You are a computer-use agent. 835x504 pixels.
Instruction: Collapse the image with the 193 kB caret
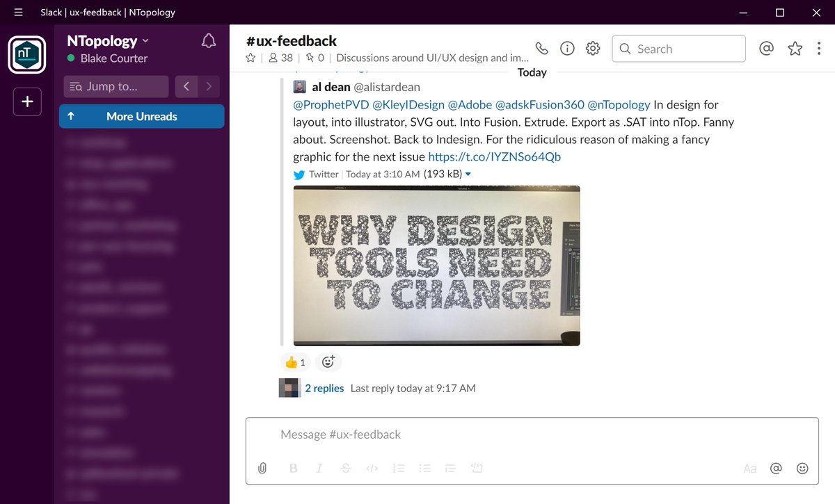(x=468, y=174)
